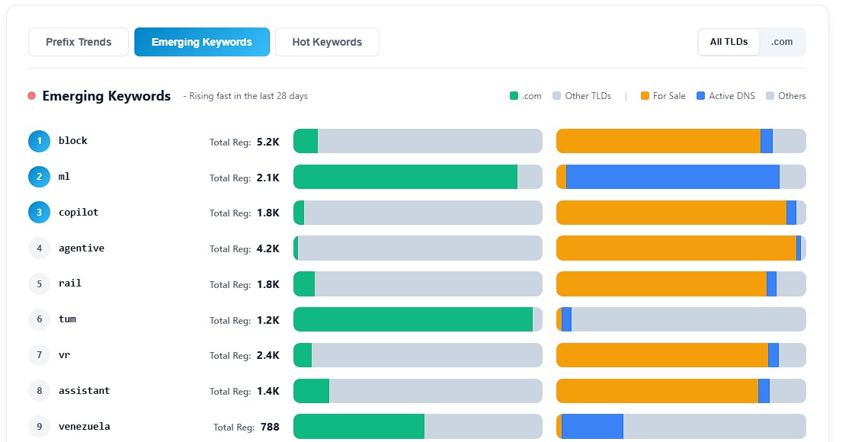Click rank badge 5 for rail
Image resolution: width=868 pixels, height=442 pixels.
coord(40,283)
